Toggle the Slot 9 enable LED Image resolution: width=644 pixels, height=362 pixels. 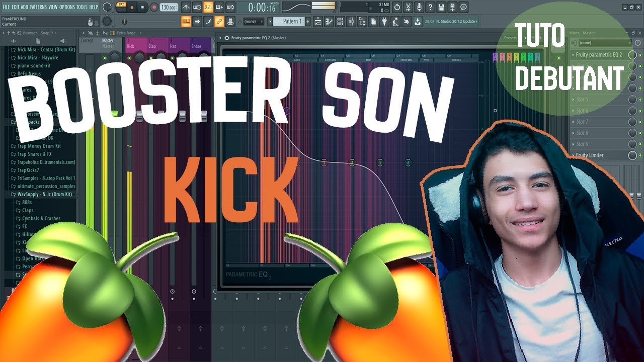point(640,144)
